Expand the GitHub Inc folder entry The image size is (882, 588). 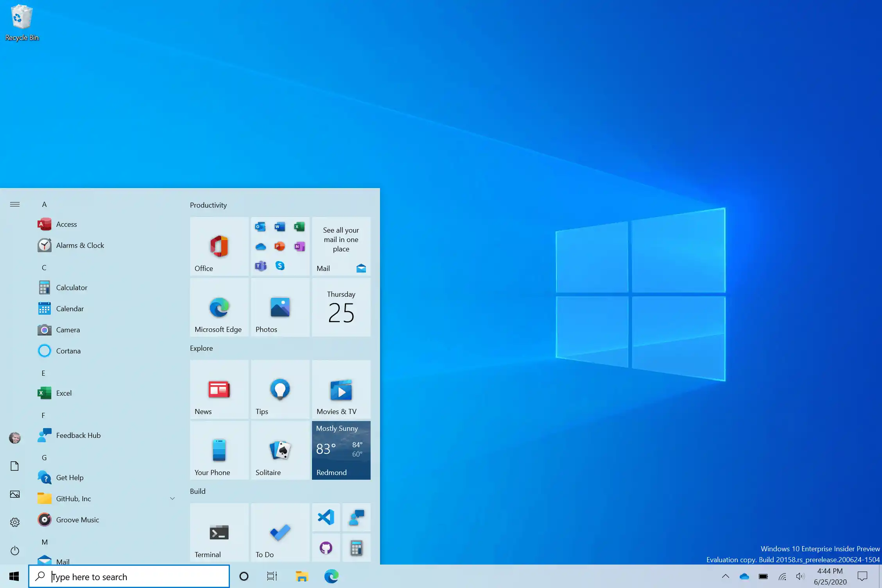(x=172, y=498)
